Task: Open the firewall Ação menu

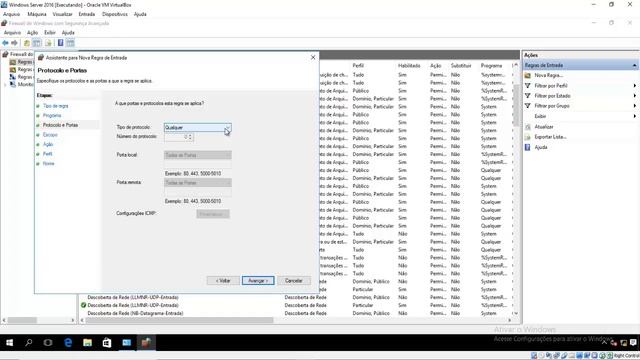Action: click(32, 33)
